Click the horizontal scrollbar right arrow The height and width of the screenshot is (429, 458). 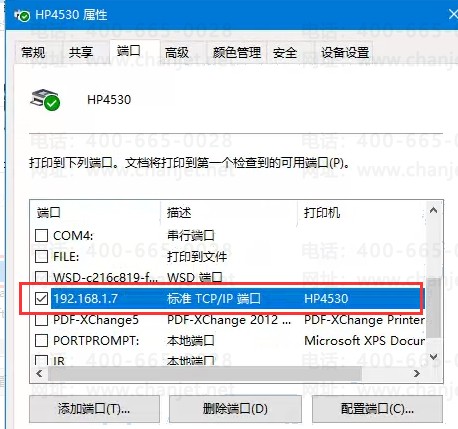pos(417,374)
